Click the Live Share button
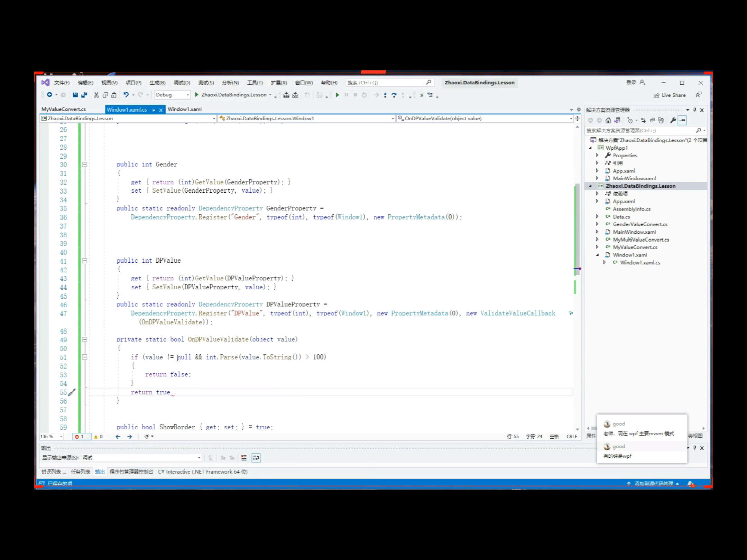 (670, 95)
